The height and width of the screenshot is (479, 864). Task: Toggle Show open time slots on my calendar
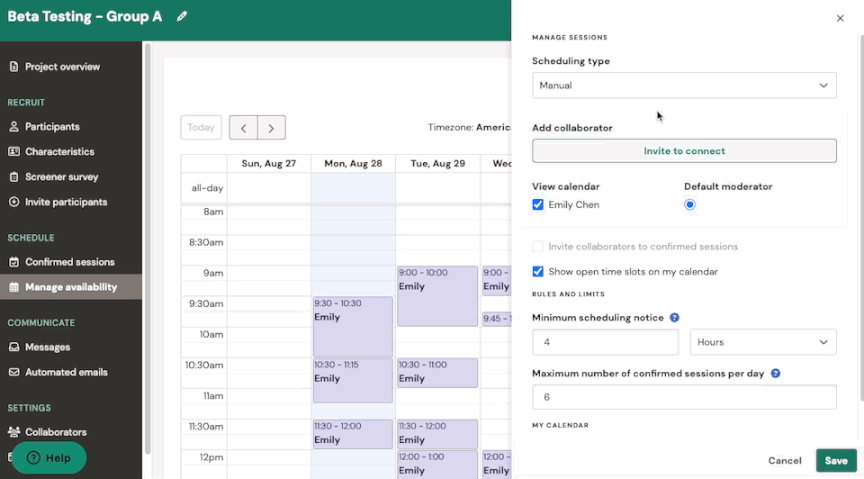pos(538,271)
